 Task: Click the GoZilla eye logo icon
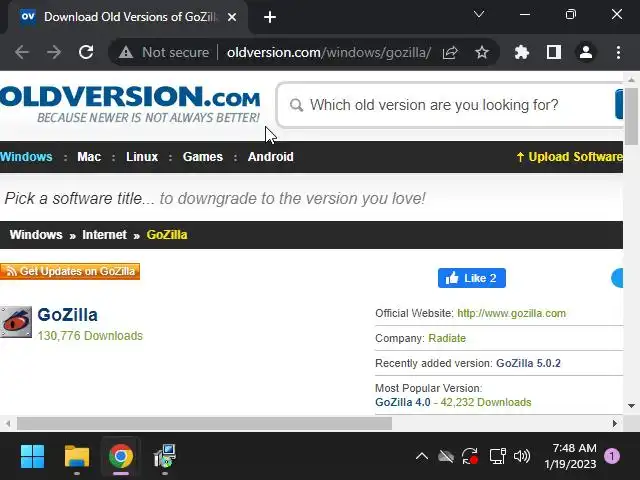click(x=16, y=322)
